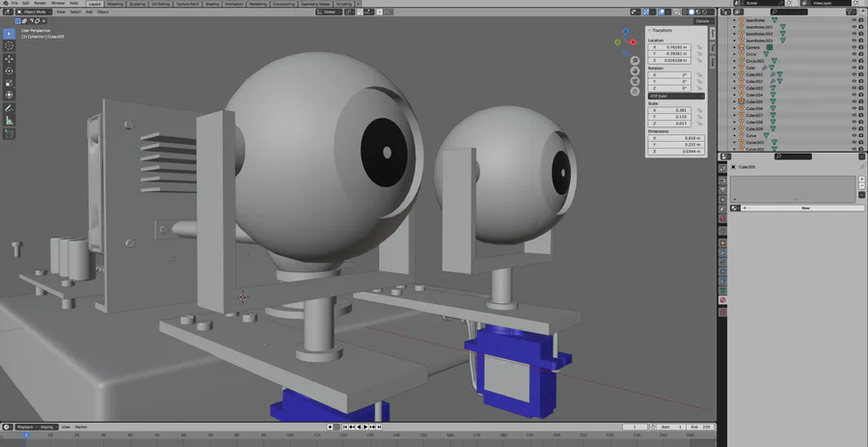Open the Add menu in viewport header
The width and height of the screenshot is (868, 447).
pos(89,12)
